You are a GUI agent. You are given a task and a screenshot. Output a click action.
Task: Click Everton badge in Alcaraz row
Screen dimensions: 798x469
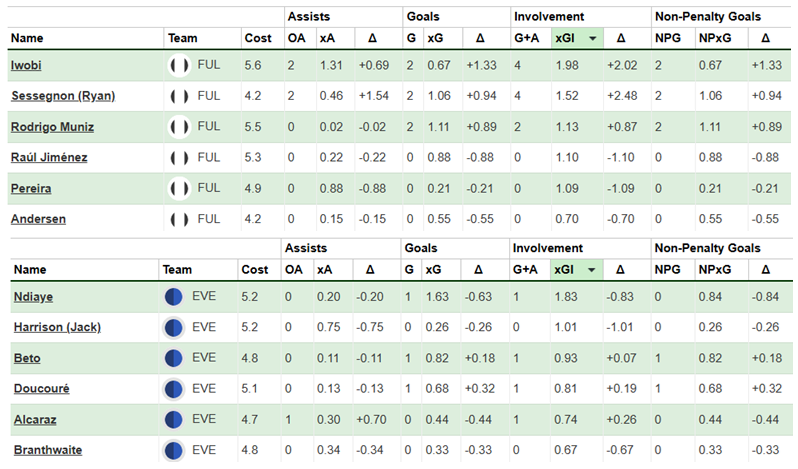tap(174, 419)
